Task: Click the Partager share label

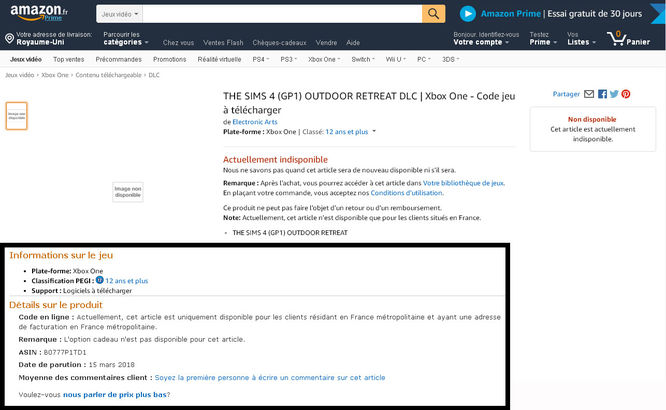Action: 566,94
